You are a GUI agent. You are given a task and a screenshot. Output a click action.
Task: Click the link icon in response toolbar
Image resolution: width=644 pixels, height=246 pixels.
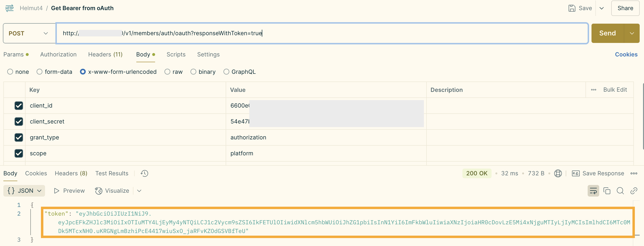634,191
